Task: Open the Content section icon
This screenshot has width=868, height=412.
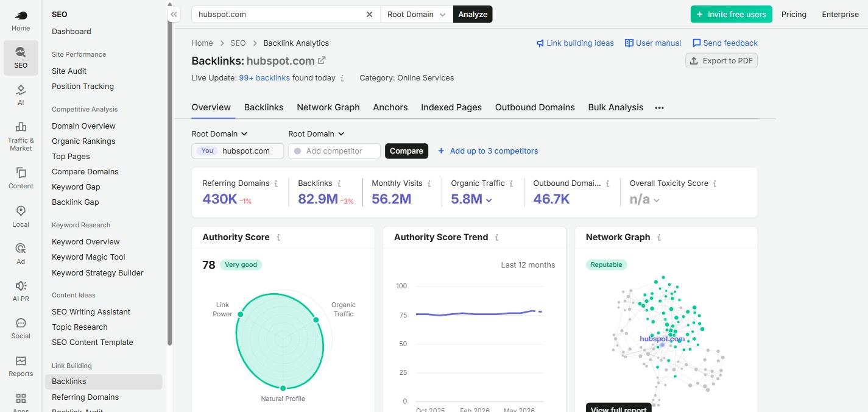Action: tap(21, 172)
